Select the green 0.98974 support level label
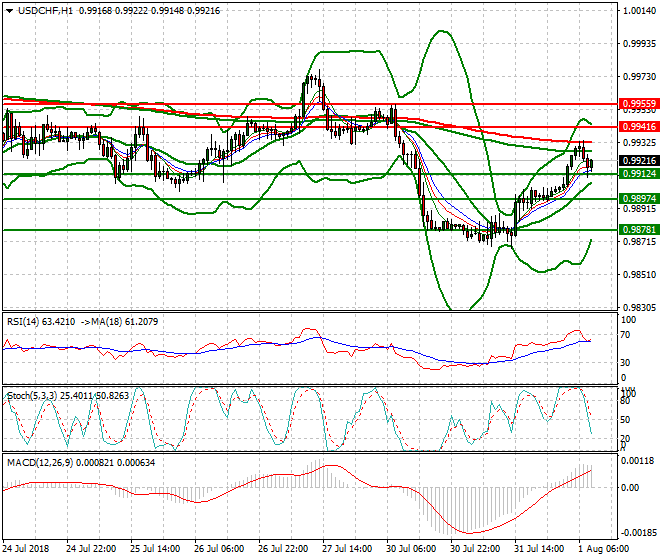Viewport: 660px width, 560px height. point(639,198)
